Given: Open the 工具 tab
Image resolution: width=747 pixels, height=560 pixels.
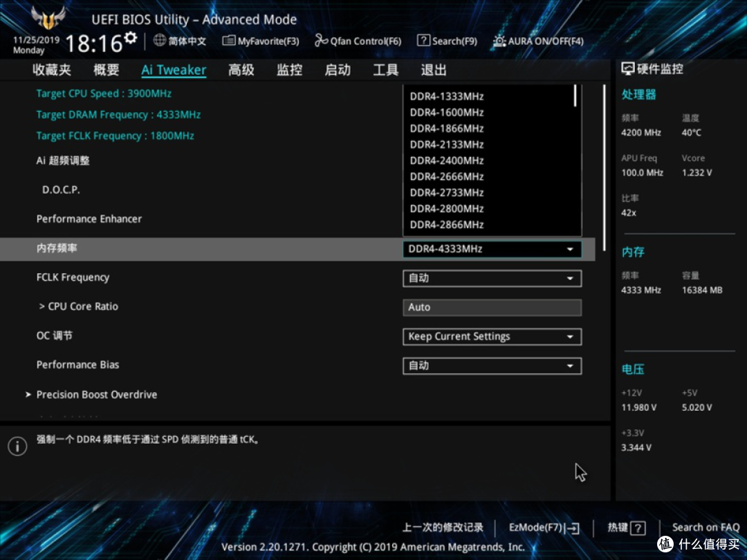Looking at the screenshot, I should click(x=386, y=70).
